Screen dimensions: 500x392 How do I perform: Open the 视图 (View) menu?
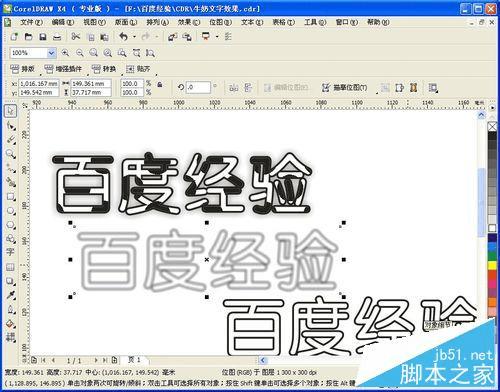94,22
